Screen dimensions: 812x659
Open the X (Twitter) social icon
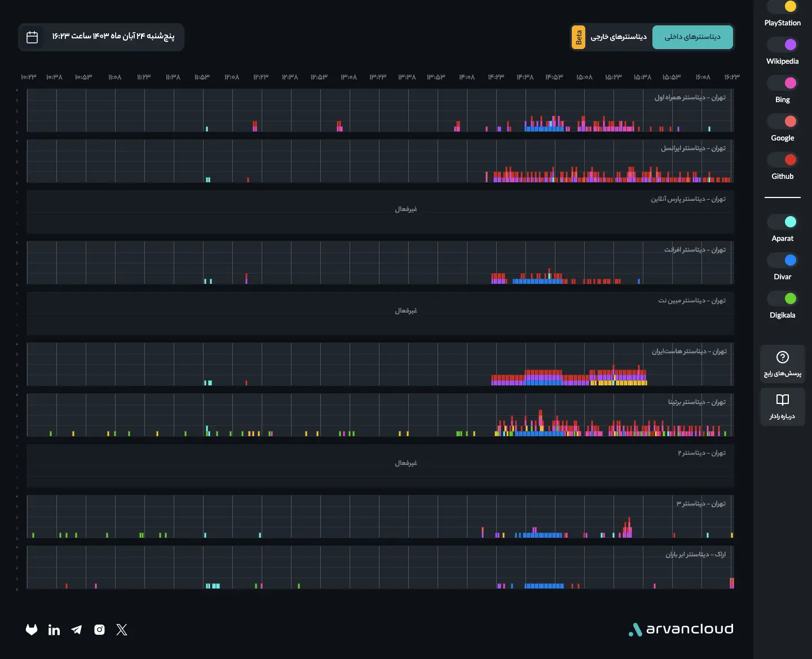122,630
